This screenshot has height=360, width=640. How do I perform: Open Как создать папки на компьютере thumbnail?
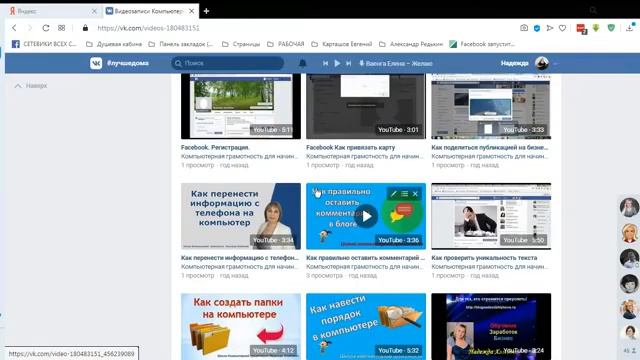pyautogui.click(x=241, y=327)
